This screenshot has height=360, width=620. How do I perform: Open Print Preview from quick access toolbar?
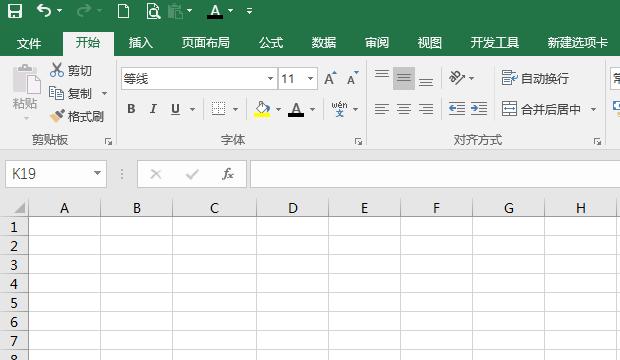pyautogui.click(x=153, y=11)
